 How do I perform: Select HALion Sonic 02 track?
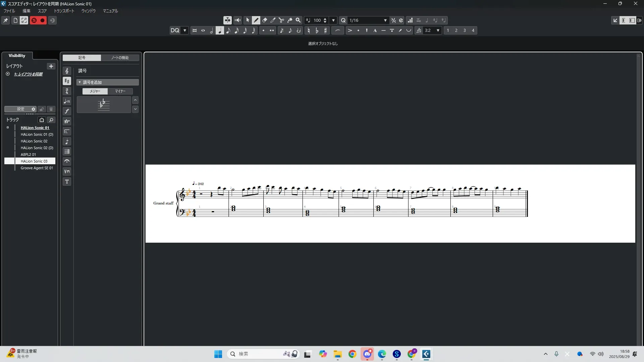pos(34,141)
